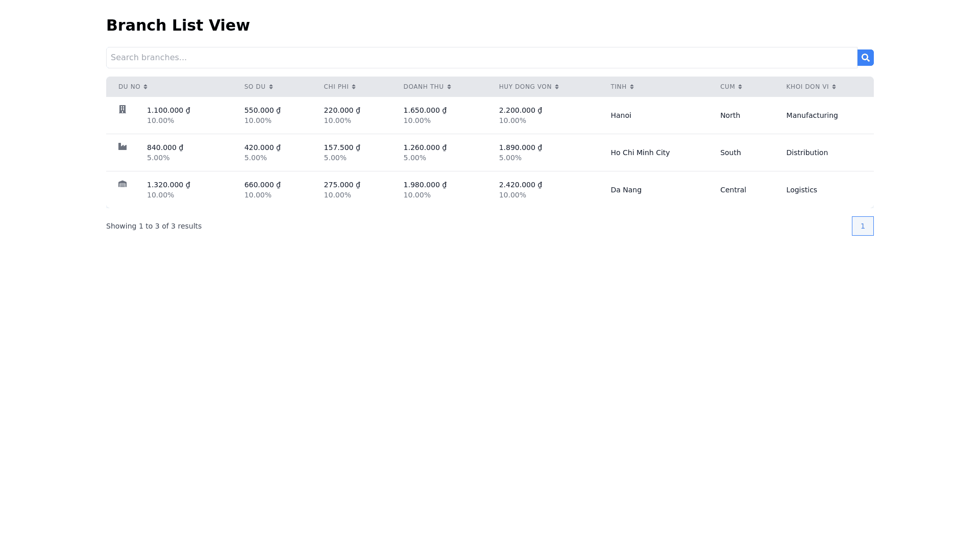Click sort arrows next to DU NO
Image resolution: width=980 pixels, height=551 pixels.
[x=145, y=87]
